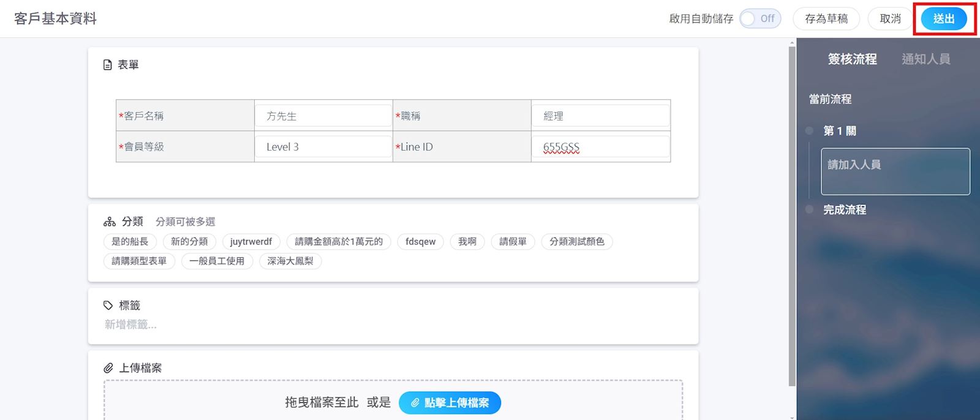Select the 請假單 category chip
Screen dimensions: 980x420
(513, 242)
